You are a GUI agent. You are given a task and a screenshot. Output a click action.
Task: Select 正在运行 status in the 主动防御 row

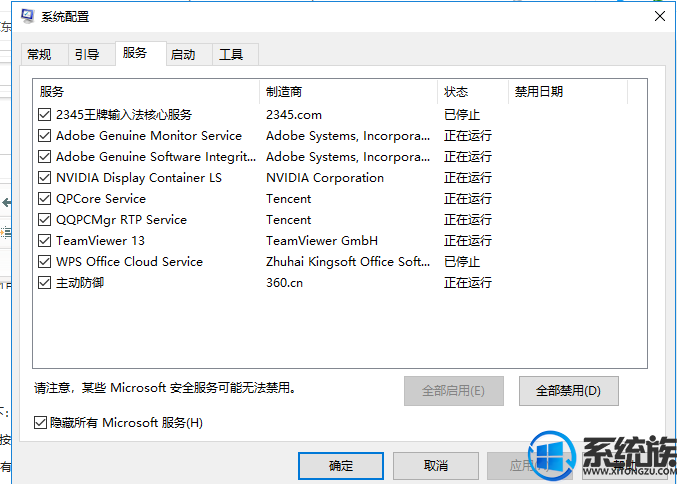[x=468, y=283]
